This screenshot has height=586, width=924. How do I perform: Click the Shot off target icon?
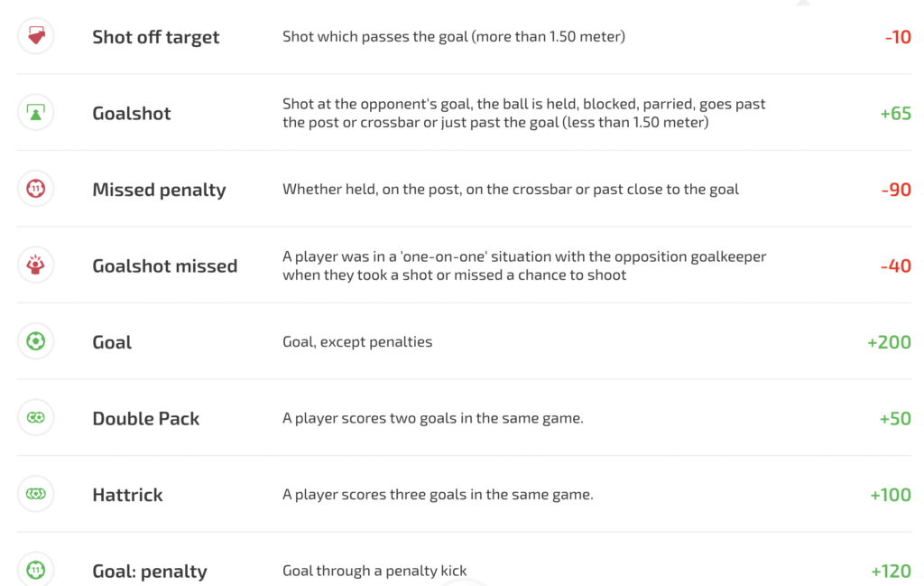coord(36,36)
